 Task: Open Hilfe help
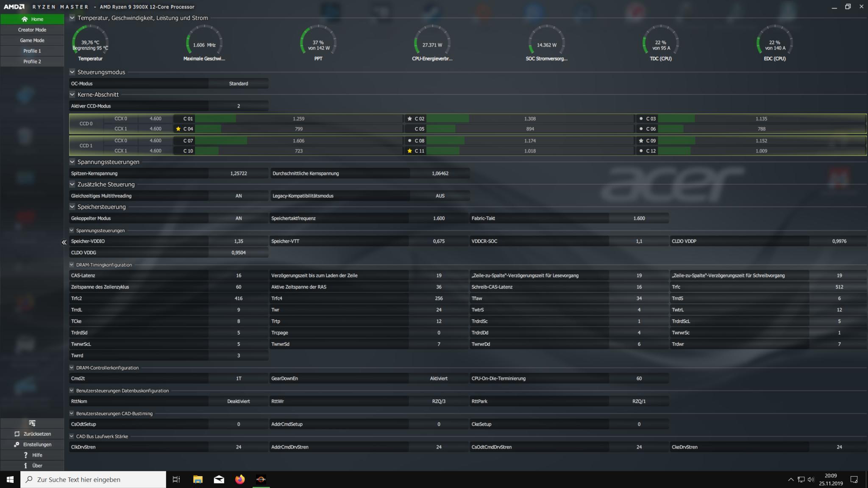32,455
